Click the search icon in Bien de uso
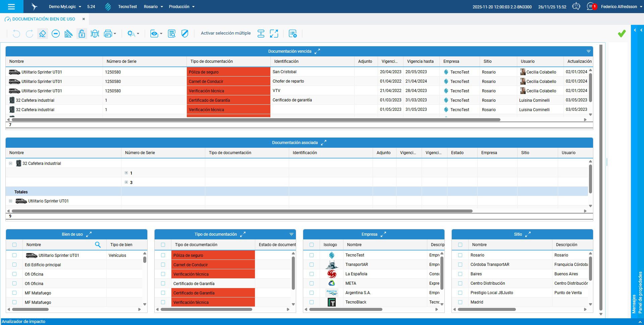The image size is (644, 325). (98, 245)
